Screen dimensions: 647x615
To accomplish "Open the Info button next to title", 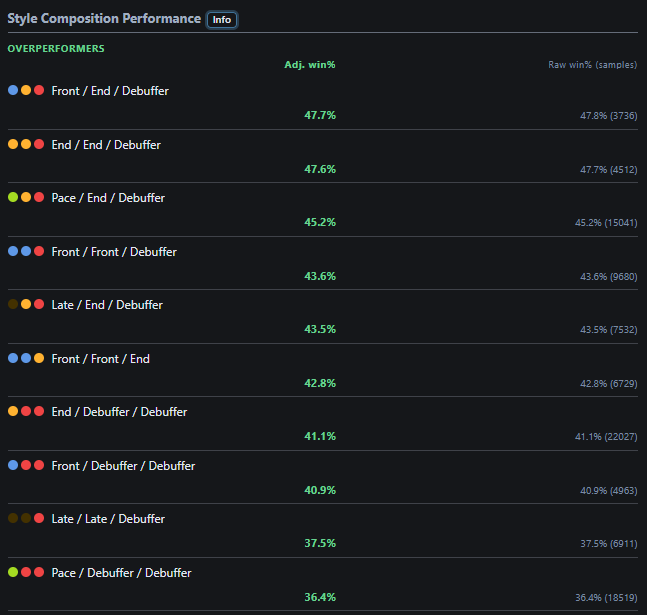I will point(222,20).
